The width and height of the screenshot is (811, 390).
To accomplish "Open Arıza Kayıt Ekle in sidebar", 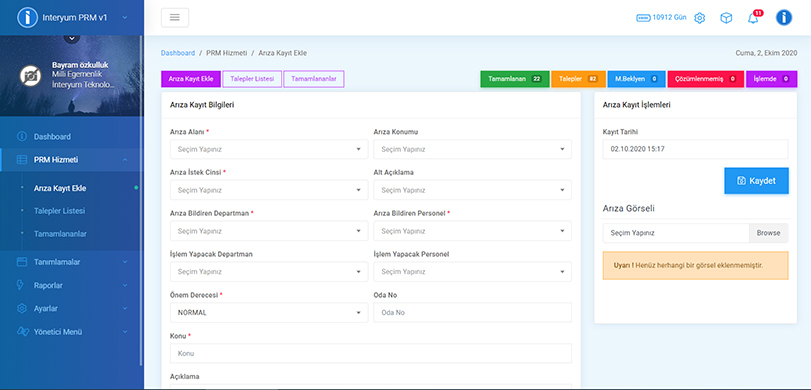I will pos(60,188).
